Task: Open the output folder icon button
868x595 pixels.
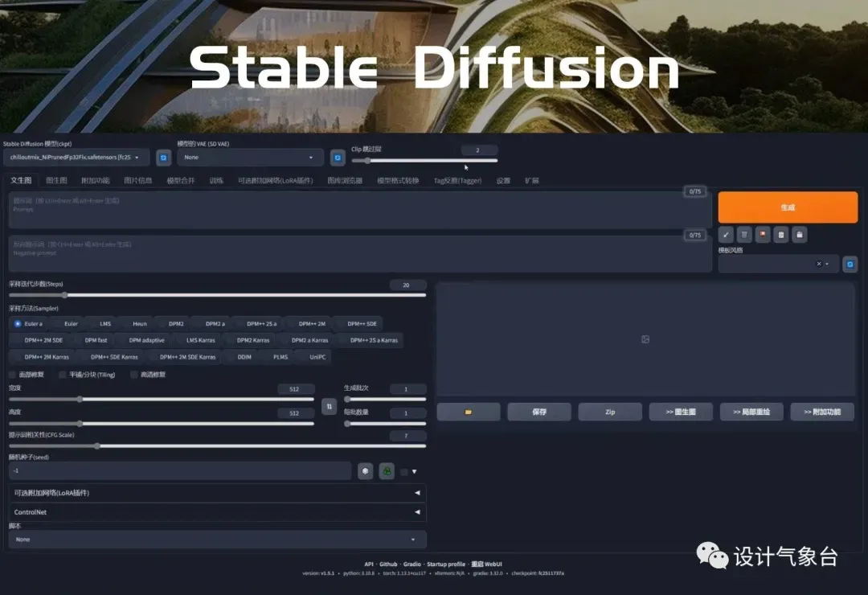Action: 469,412
